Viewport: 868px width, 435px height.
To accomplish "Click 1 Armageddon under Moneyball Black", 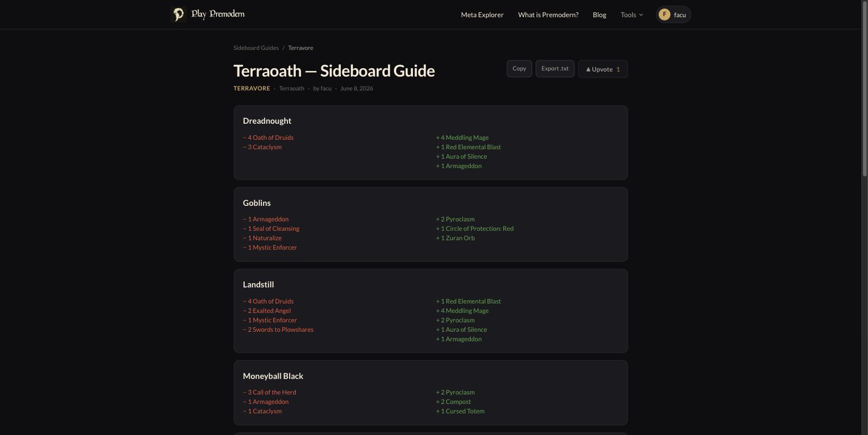I will click(x=265, y=402).
